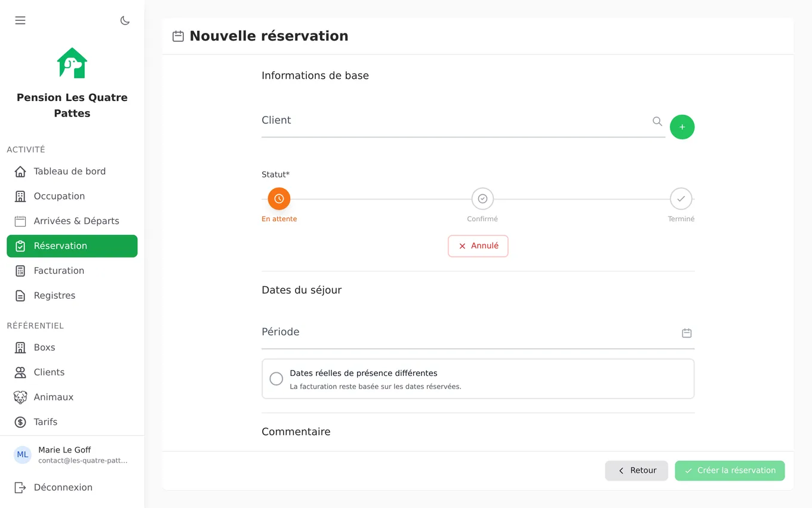Open the hamburger menu icon
The image size is (812, 508).
coord(20,20)
